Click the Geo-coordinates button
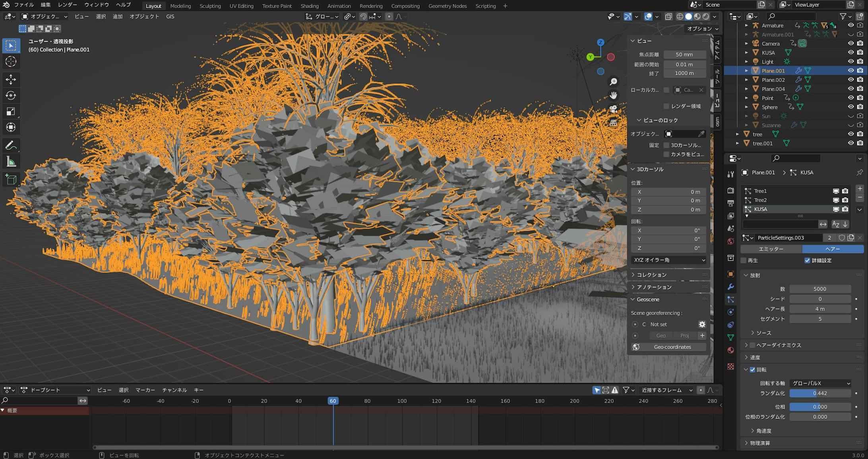The height and width of the screenshot is (459, 868). pyautogui.click(x=672, y=347)
